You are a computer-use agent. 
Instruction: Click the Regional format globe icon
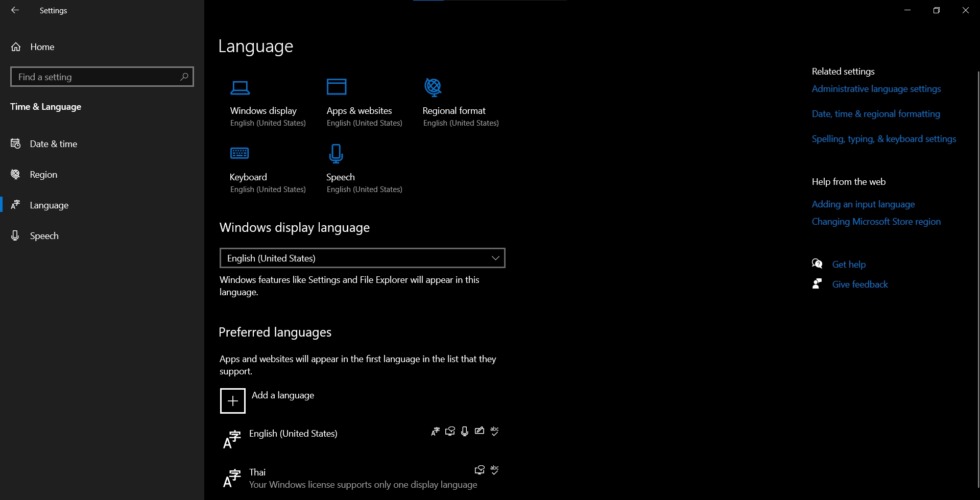[432, 87]
